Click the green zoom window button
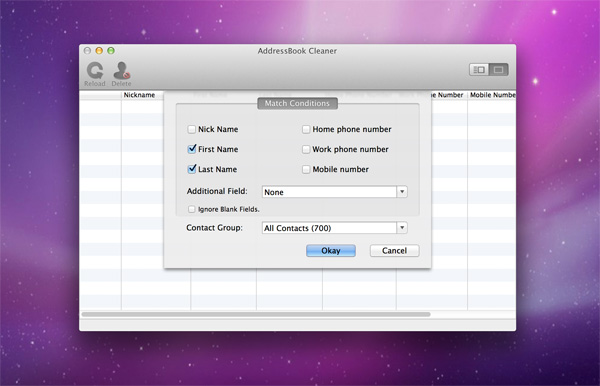Viewport: 600px width, 386px height. point(111,50)
